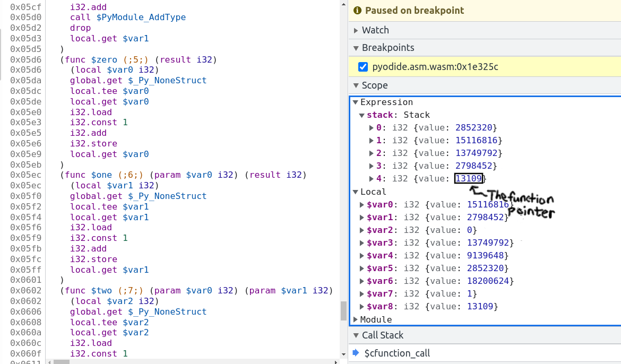Click the horizontal scroll right arrow
Viewport: 621px width, 364px height.
(x=336, y=362)
